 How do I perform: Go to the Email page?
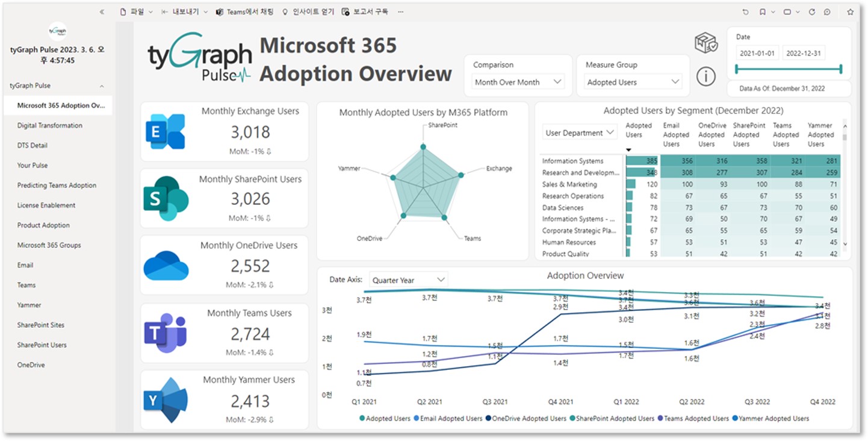pyautogui.click(x=25, y=265)
